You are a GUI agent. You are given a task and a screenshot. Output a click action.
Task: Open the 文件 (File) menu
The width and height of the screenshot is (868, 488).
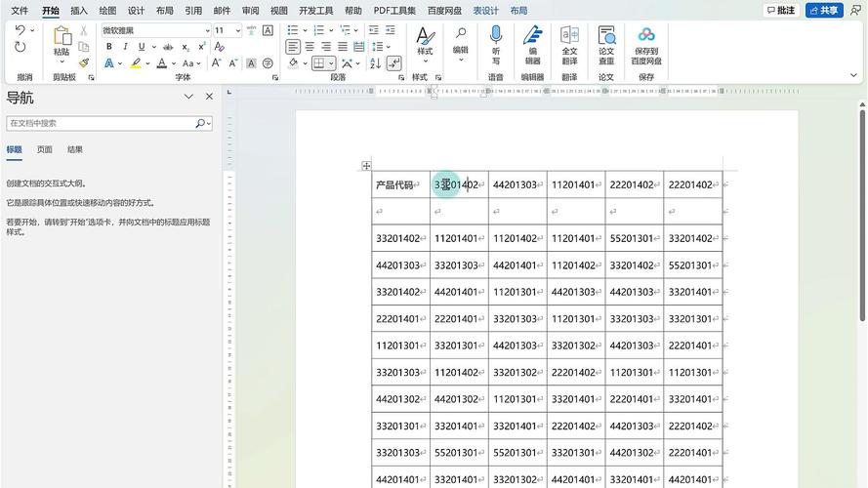pyautogui.click(x=20, y=11)
